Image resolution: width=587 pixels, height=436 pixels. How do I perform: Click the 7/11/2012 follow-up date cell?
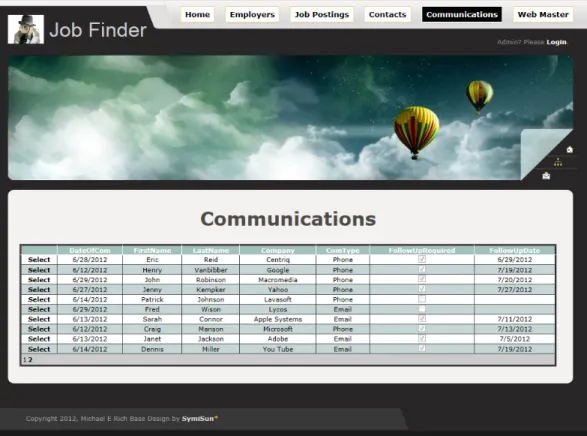(515, 319)
